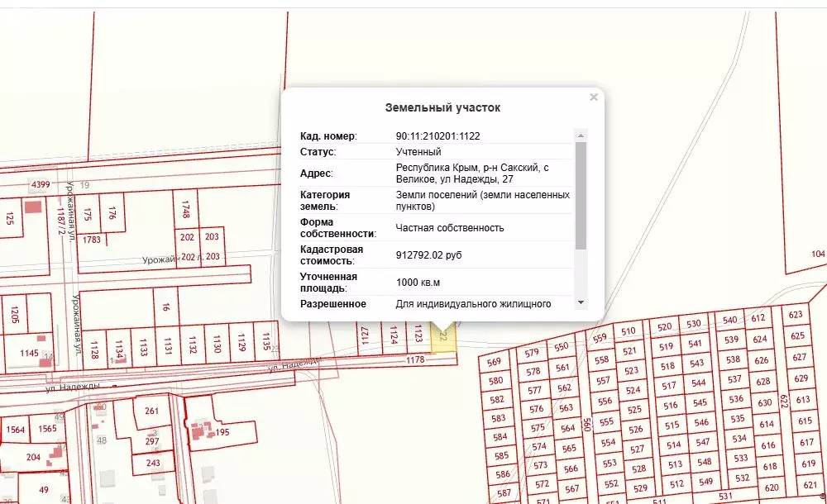Viewport: 827px width, 504px height.
Task: Click the Уточненная площадь label
Action: tap(328, 283)
